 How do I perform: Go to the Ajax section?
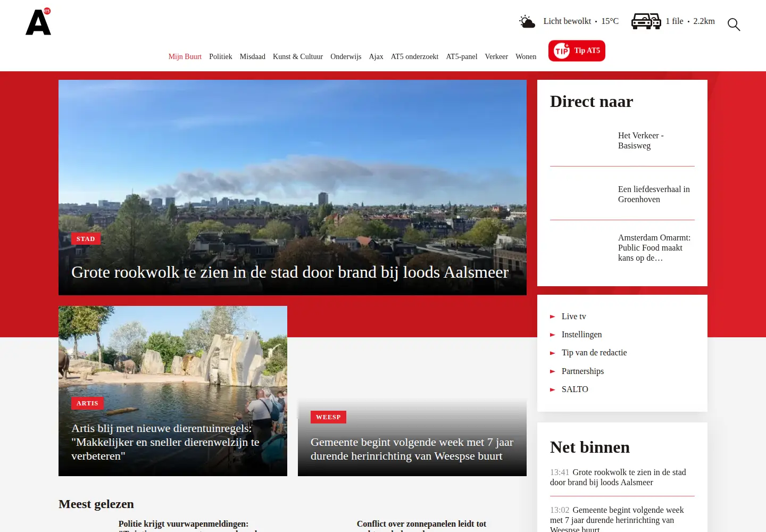point(376,56)
